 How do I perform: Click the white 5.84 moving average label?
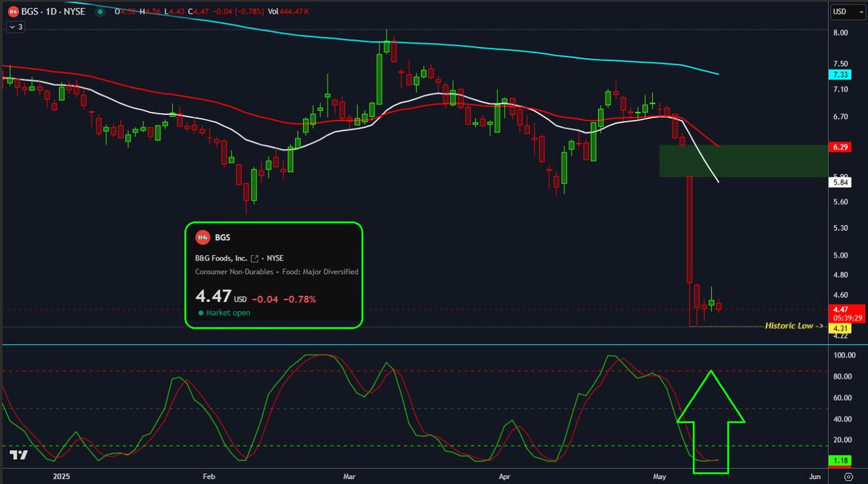click(841, 183)
